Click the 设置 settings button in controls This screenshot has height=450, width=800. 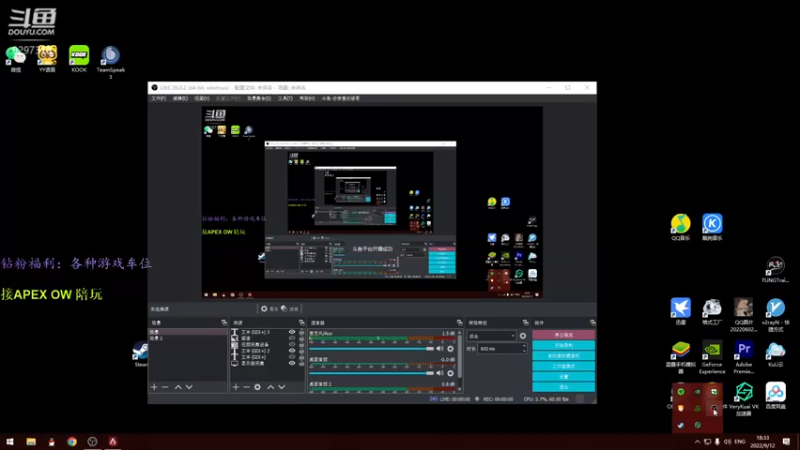[x=564, y=377]
